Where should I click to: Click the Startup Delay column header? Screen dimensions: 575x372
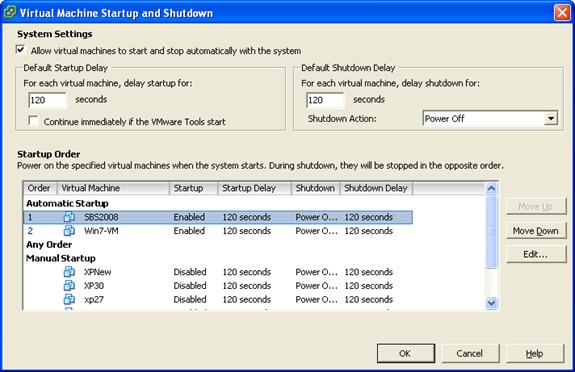click(254, 188)
